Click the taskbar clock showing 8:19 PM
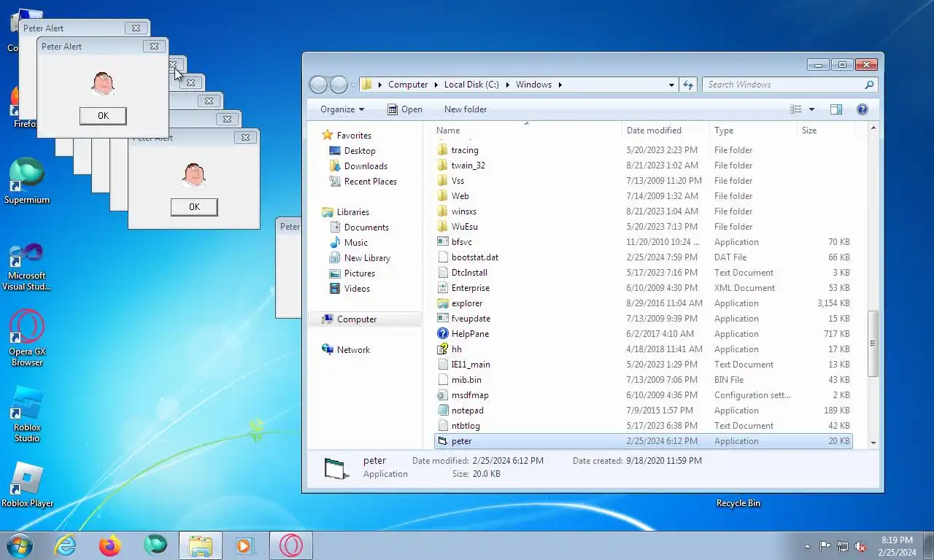 [x=897, y=546]
